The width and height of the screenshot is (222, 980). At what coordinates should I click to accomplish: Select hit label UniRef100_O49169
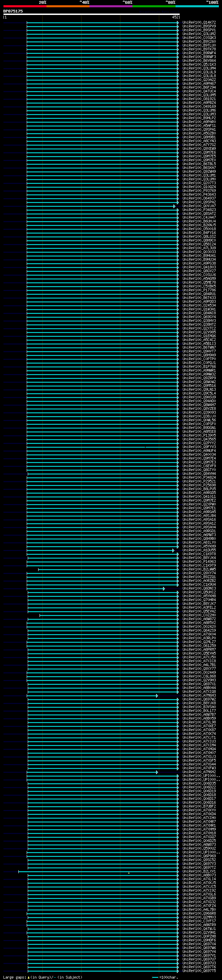tap(199, 106)
